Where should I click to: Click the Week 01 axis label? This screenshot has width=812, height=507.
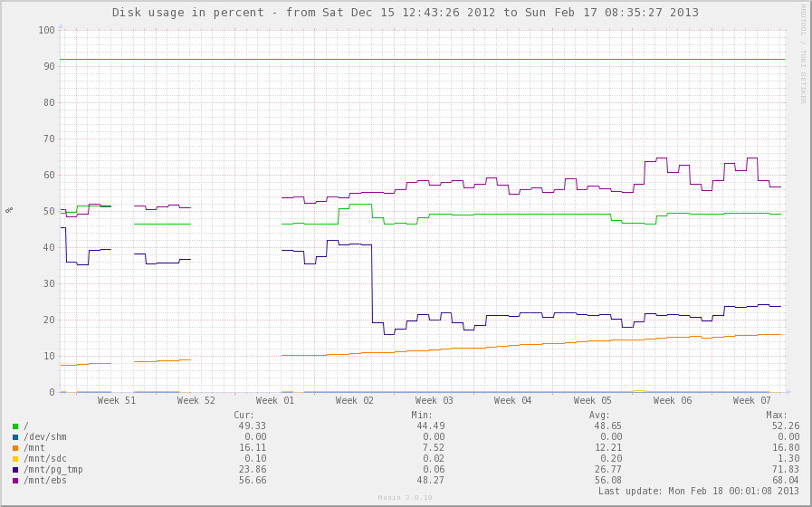tap(275, 400)
